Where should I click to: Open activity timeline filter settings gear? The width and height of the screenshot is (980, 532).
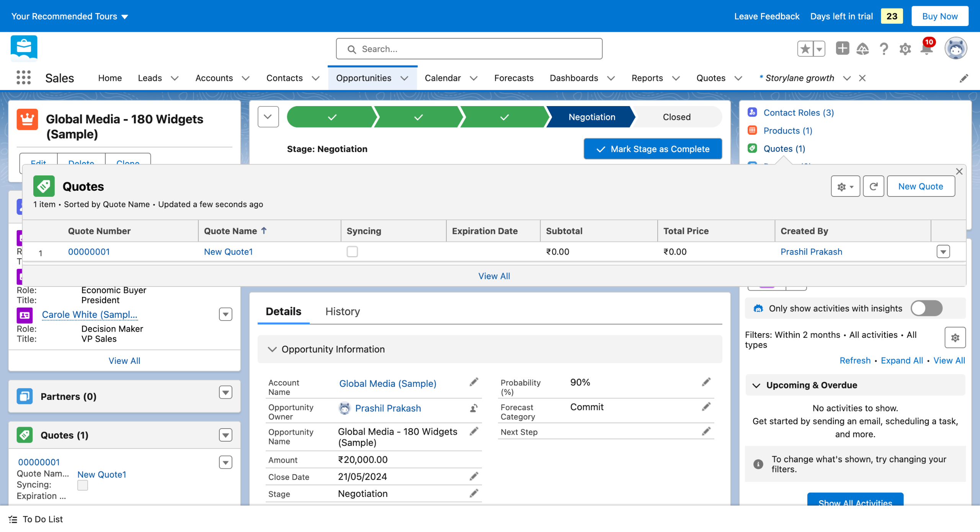point(955,337)
